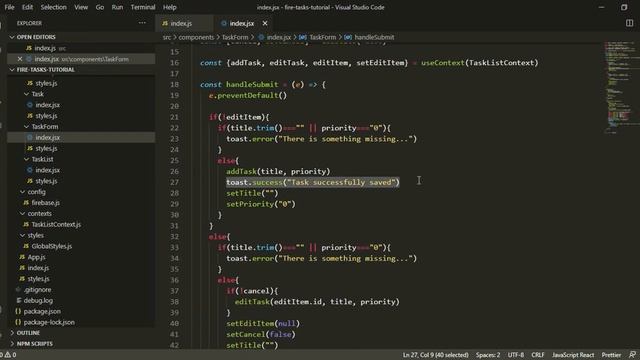Viewport: 640px width, 360px height.
Task: Click useContext(TaskListContext) on line 16
Action: (x=480, y=63)
